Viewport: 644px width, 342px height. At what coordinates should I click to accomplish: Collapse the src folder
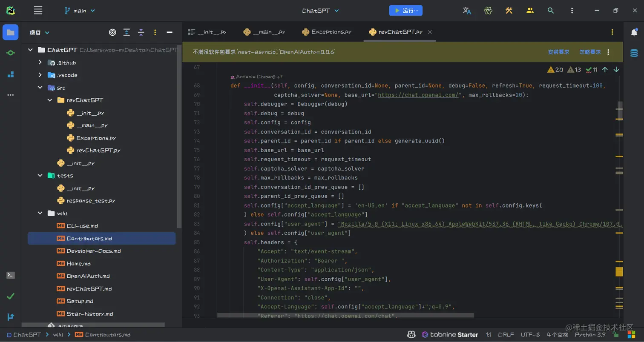[40, 88]
